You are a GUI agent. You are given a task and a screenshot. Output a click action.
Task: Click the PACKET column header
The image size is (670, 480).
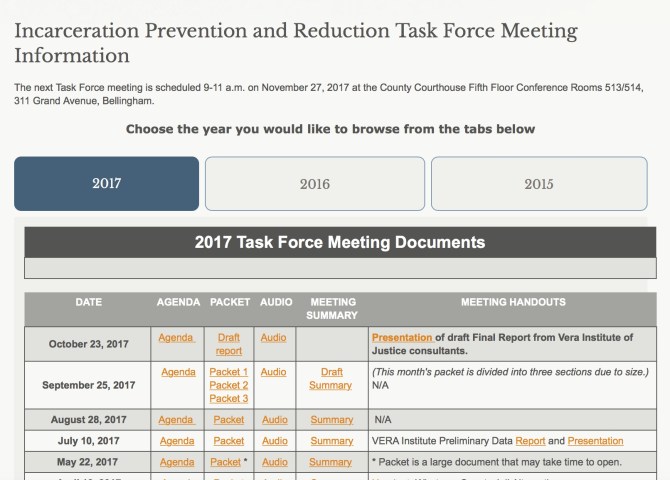(230, 302)
